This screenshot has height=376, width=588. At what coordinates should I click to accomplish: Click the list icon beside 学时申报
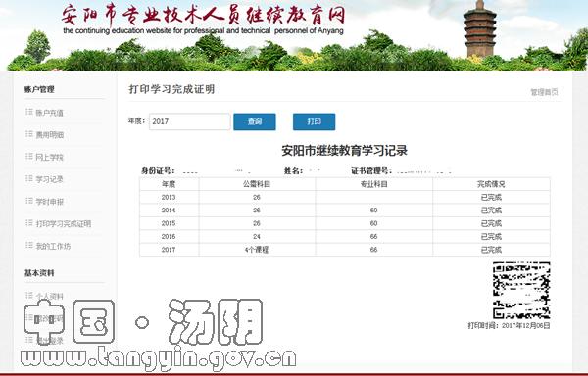point(28,201)
